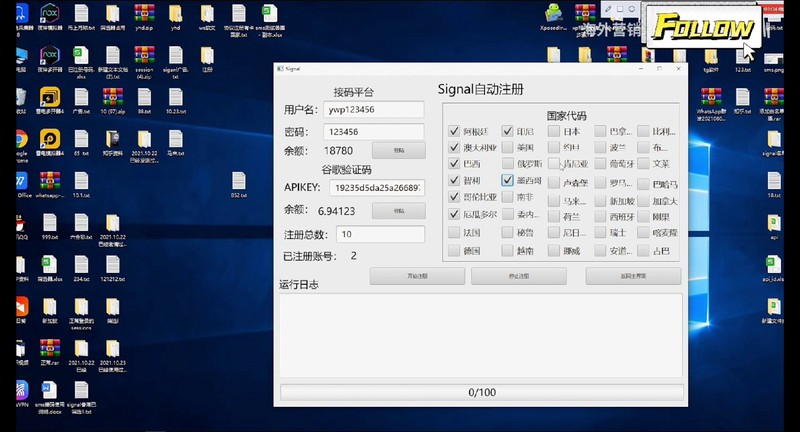Open the sms docx Word document icon
The image size is (800, 432).
pyautogui.click(x=49, y=398)
